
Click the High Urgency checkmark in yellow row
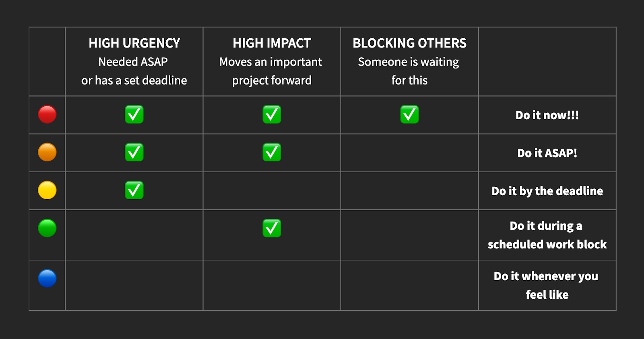(x=134, y=190)
